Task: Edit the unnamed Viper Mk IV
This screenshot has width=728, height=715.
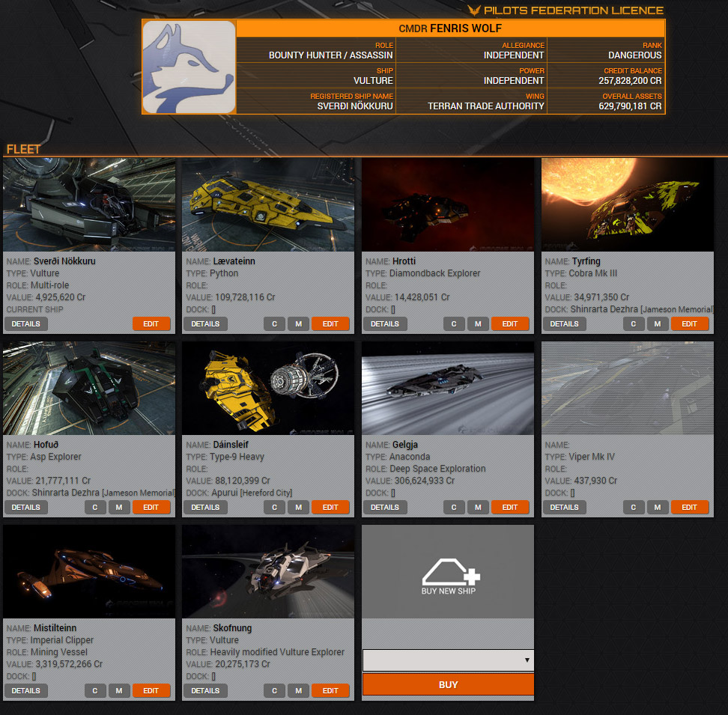Action: pyautogui.click(x=690, y=507)
